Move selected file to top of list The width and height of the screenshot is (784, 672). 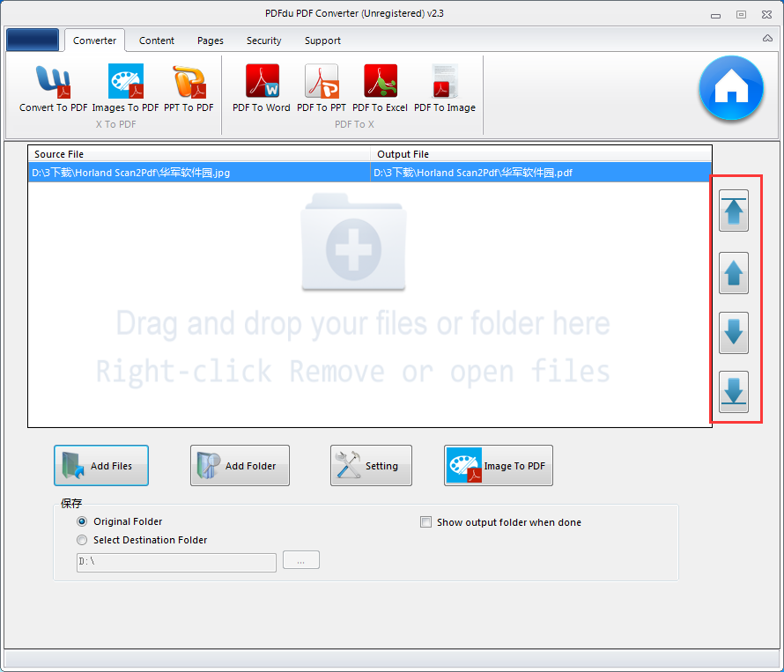(x=734, y=210)
